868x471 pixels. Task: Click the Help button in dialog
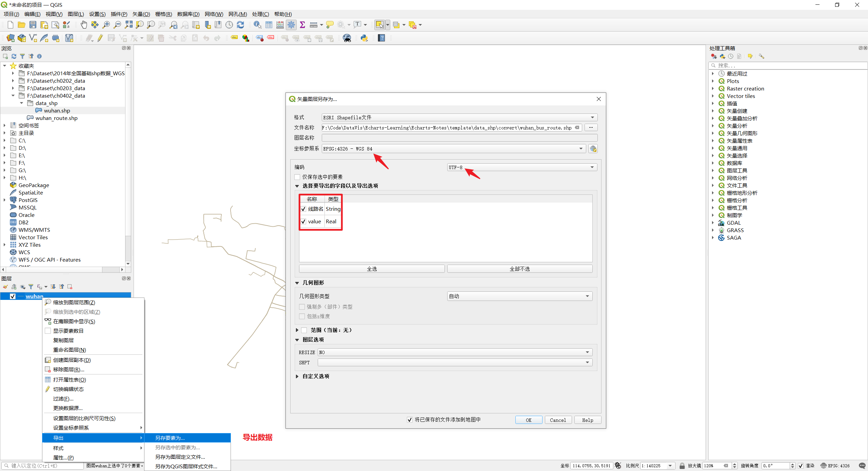[588, 420]
